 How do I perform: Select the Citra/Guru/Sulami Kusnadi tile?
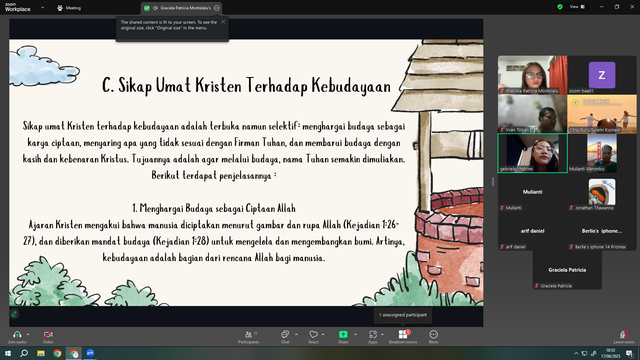click(x=602, y=114)
